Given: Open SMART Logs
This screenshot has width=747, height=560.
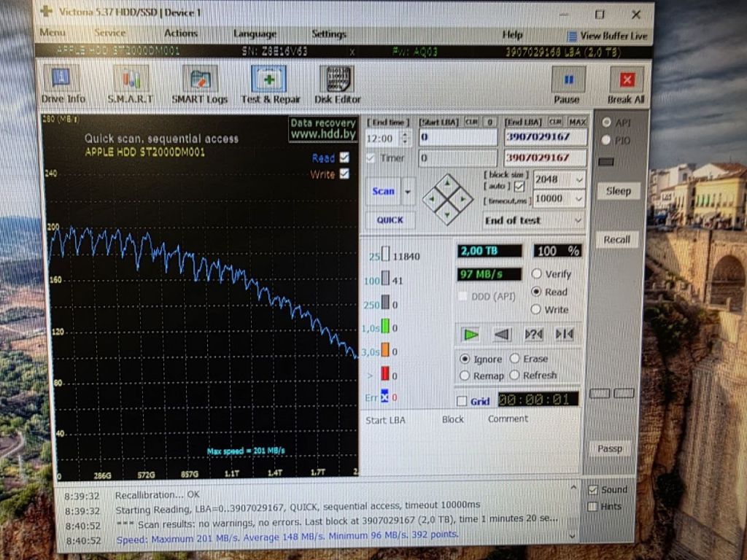Looking at the screenshot, I should (x=200, y=85).
